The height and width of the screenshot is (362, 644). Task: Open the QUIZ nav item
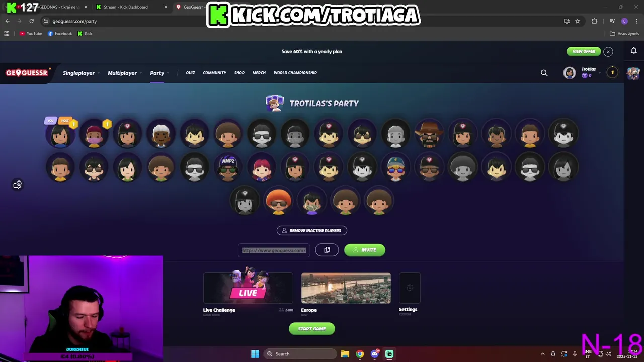(x=190, y=73)
